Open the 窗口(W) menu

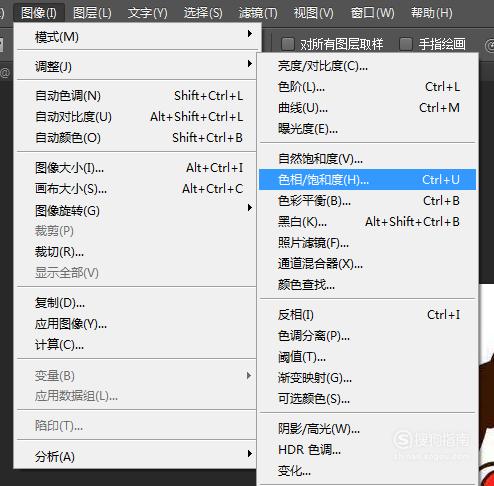[x=372, y=13]
